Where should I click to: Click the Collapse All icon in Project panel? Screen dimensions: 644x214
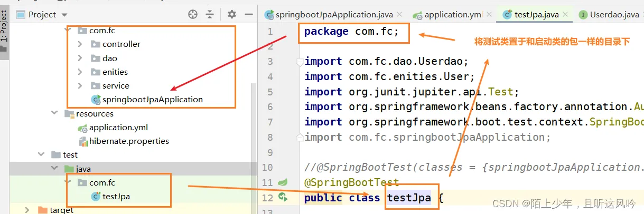pos(210,14)
